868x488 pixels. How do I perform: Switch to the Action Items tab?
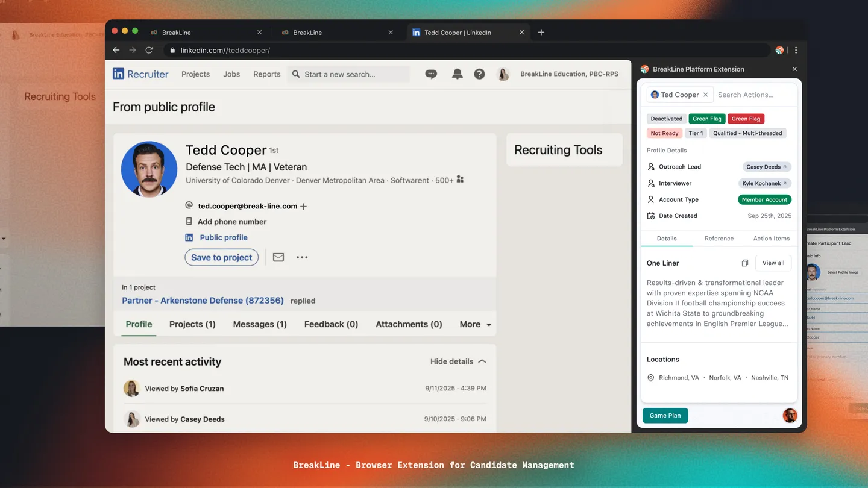tap(771, 239)
